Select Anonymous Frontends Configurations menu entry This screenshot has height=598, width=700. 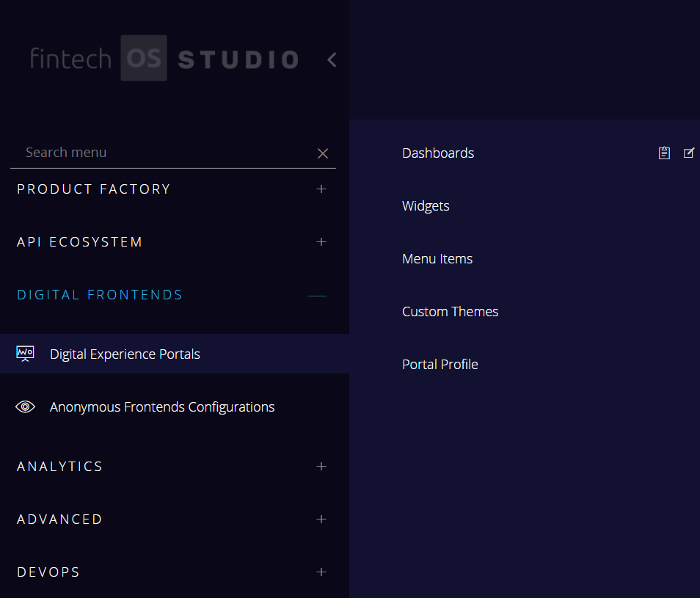coord(162,406)
